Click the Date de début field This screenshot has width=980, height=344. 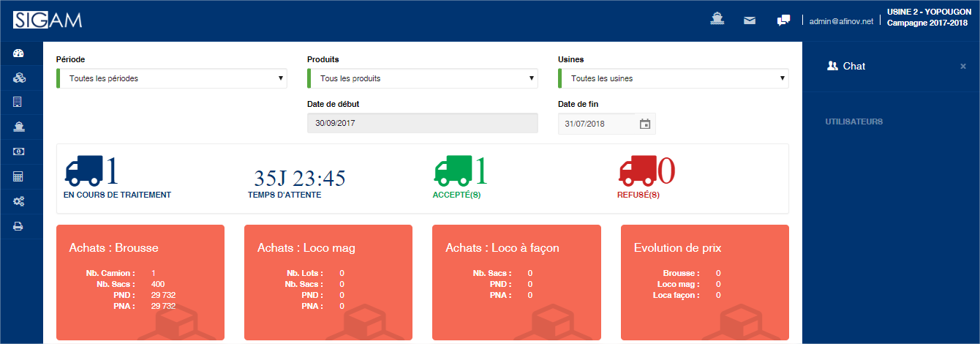[x=423, y=124]
